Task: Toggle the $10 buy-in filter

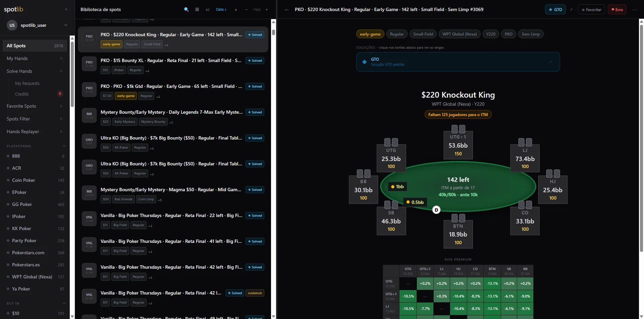Action: (x=35, y=313)
